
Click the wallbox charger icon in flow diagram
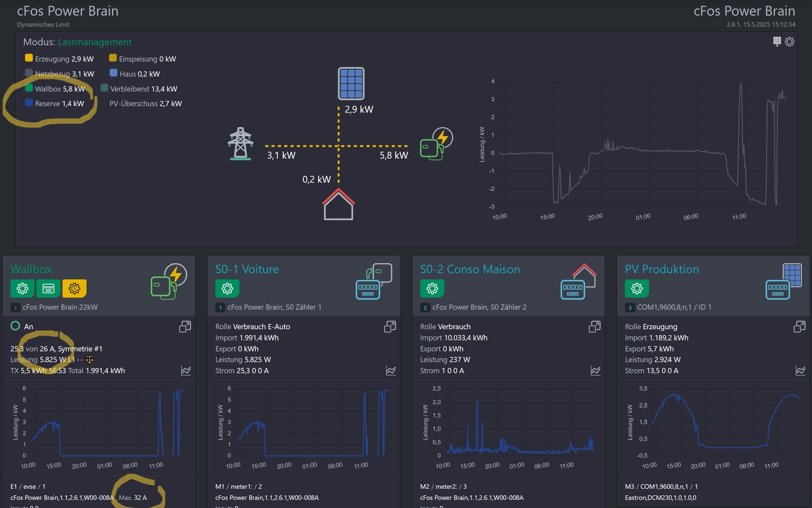(436, 144)
